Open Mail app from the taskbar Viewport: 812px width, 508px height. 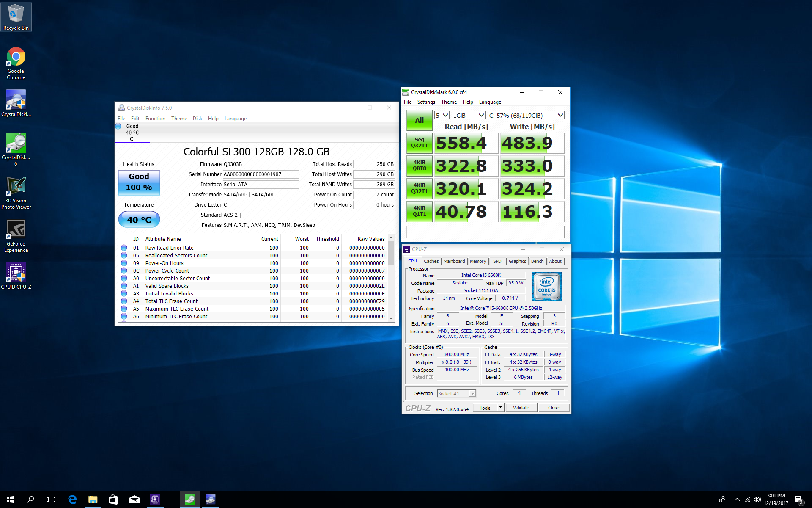click(134, 500)
